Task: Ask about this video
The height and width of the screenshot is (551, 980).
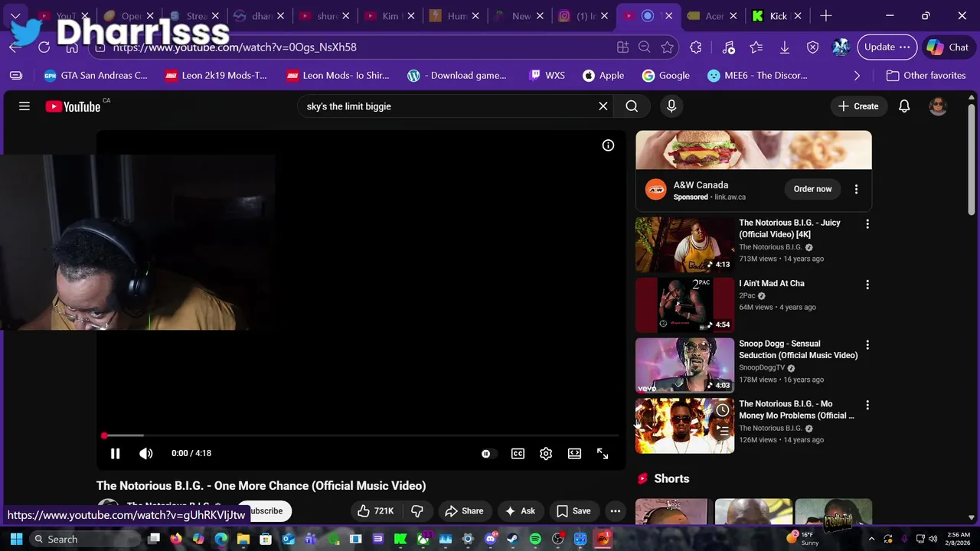Action: [520, 510]
